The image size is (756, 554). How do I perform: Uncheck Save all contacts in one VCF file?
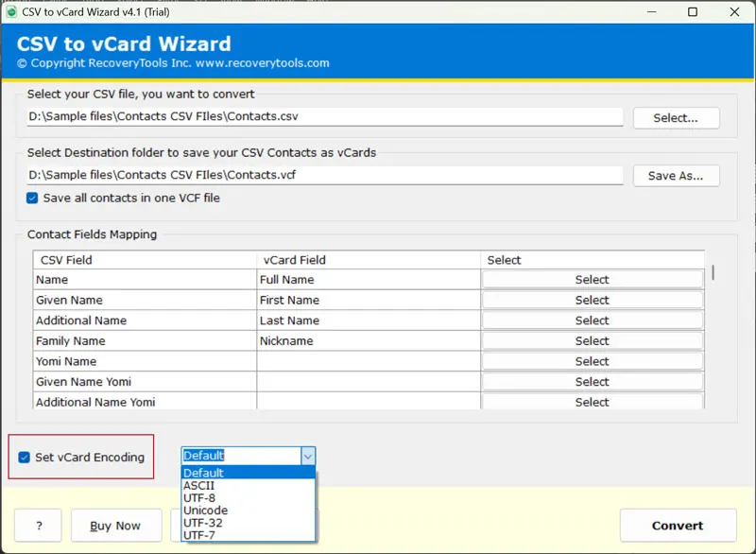[33, 199]
